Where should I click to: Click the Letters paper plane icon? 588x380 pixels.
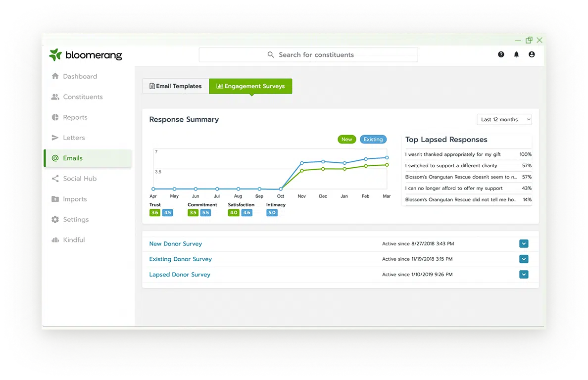(x=55, y=138)
